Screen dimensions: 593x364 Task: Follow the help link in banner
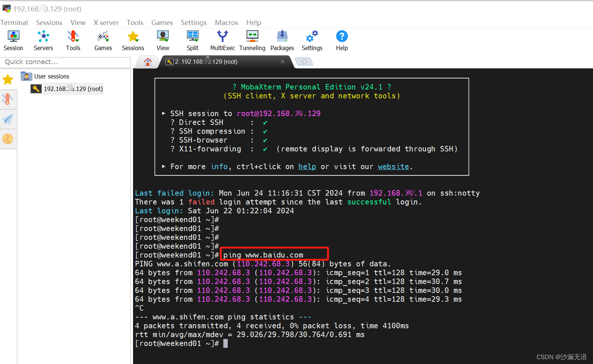pos(307,167)
